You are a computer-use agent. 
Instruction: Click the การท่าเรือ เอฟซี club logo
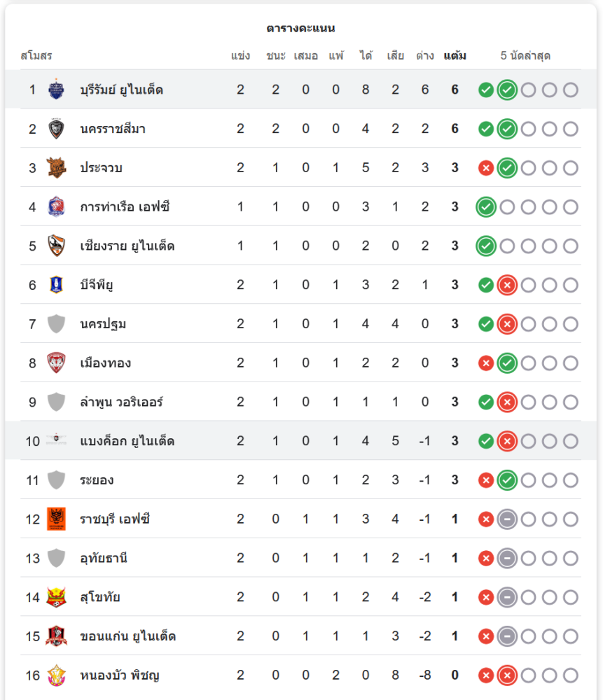click(56, 206)
